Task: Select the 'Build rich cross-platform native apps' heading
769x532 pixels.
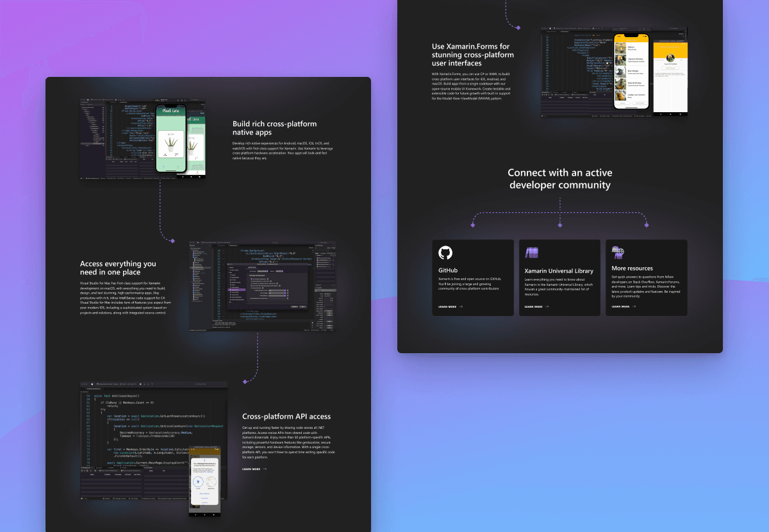Action: point(274,128)
